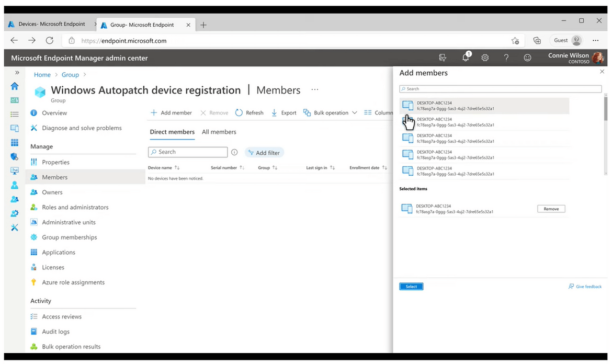Open portal settings gear in the header
This screenshot has width=612, height=364.
click(485, 58)
